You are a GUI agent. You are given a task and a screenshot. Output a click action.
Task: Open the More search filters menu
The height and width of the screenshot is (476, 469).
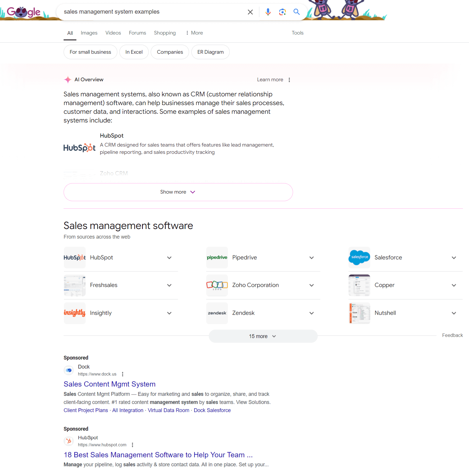click(x=194, y=33)
